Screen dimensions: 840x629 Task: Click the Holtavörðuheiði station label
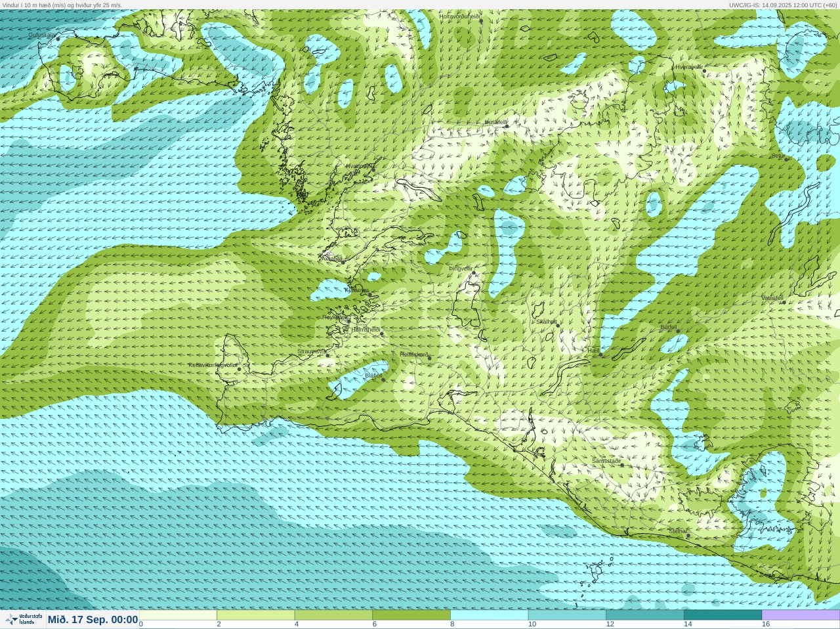pyautogui.click(x=460, y=16)
